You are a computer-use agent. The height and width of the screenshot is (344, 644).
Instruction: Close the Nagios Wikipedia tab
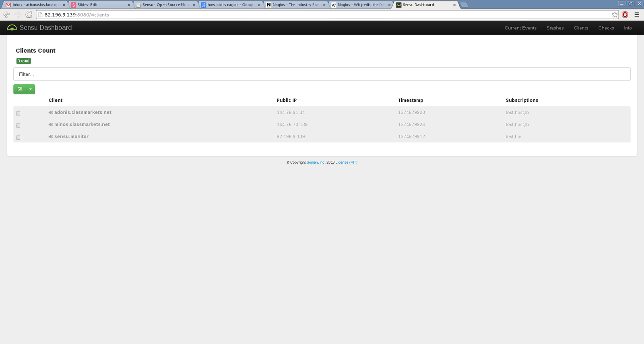(x=389, y=5)
